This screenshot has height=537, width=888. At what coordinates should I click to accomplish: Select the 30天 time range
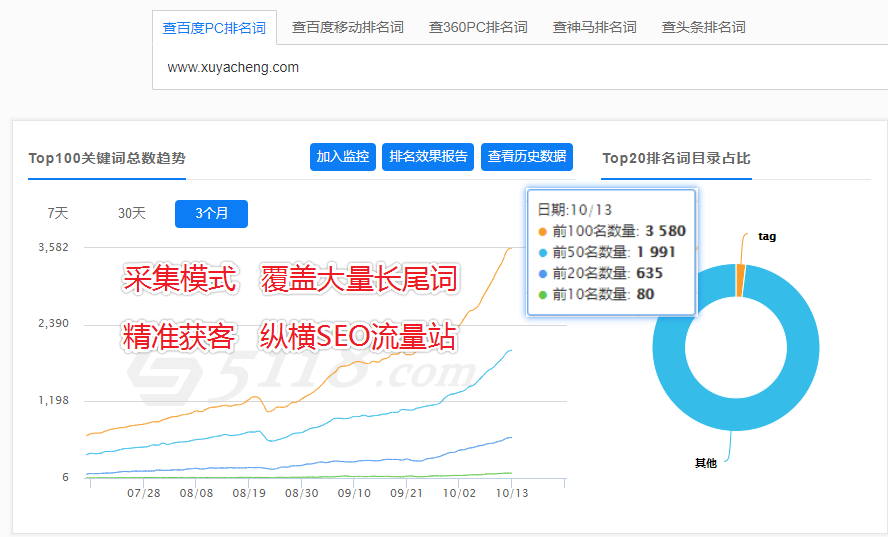tap(131, 214)
